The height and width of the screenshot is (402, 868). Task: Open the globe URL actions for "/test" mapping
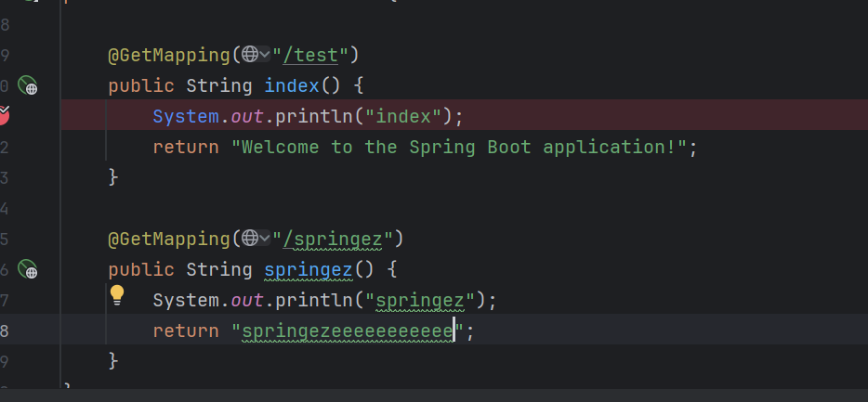click(x=256, y=54)
